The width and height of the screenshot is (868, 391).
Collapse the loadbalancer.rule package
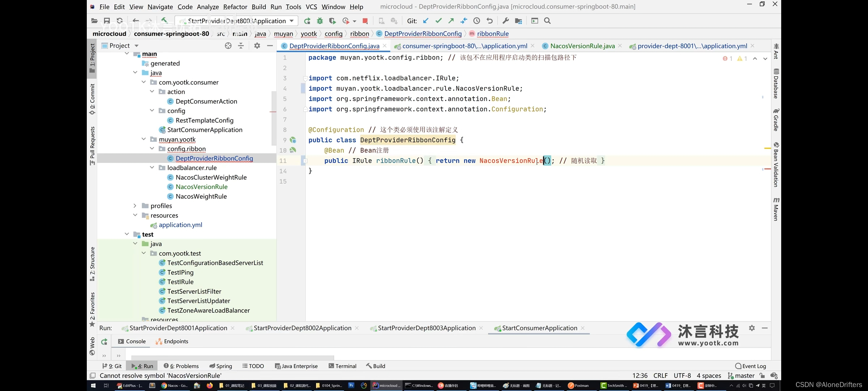pyautogui.click(x=152, y=168)
